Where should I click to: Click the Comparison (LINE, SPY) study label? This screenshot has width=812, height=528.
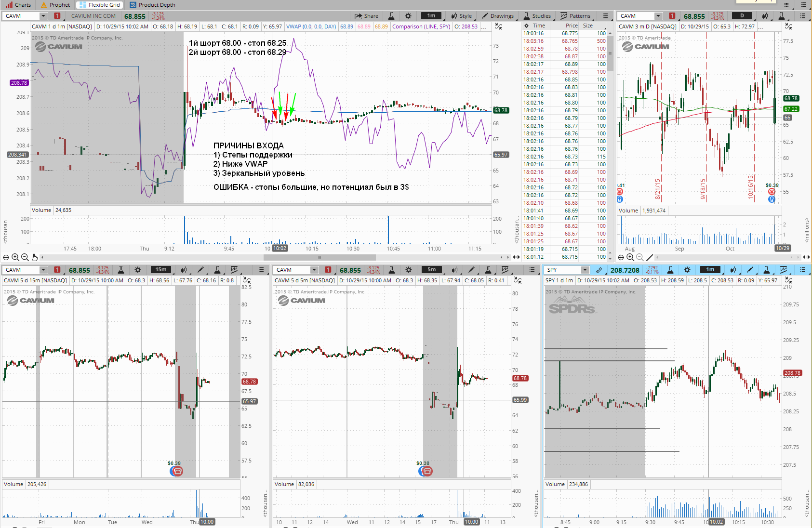pos(421,26)
